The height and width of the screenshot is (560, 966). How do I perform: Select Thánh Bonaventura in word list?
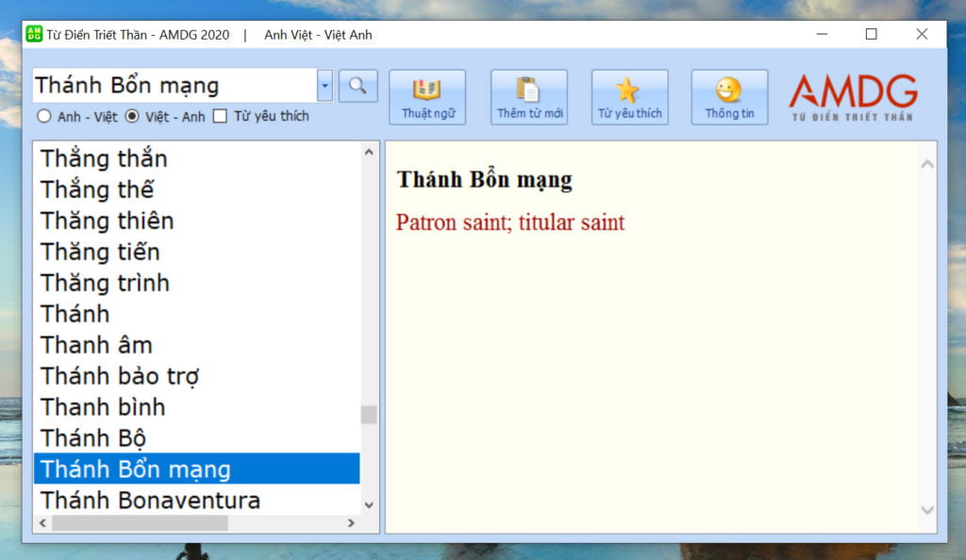click(x=150, y=500)
